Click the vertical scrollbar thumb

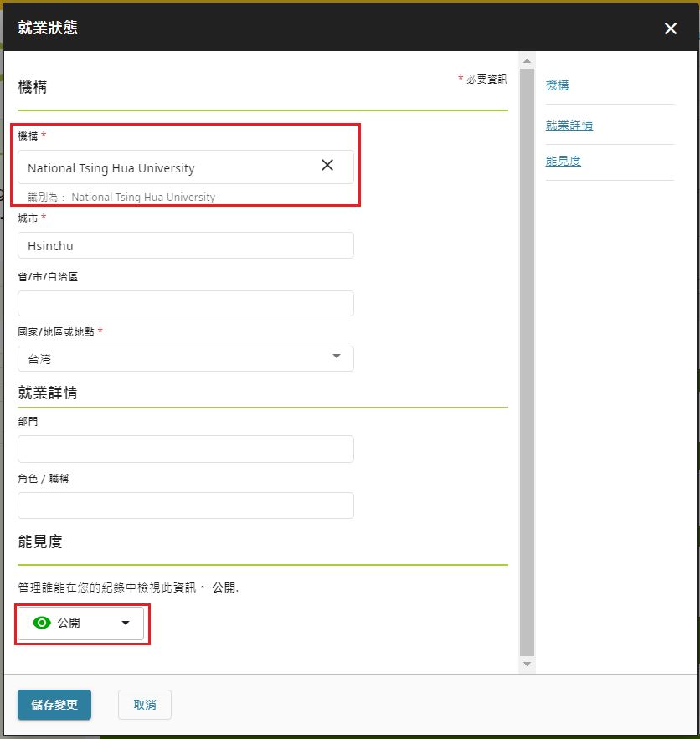pyautogui.click(x=527, y=360)
